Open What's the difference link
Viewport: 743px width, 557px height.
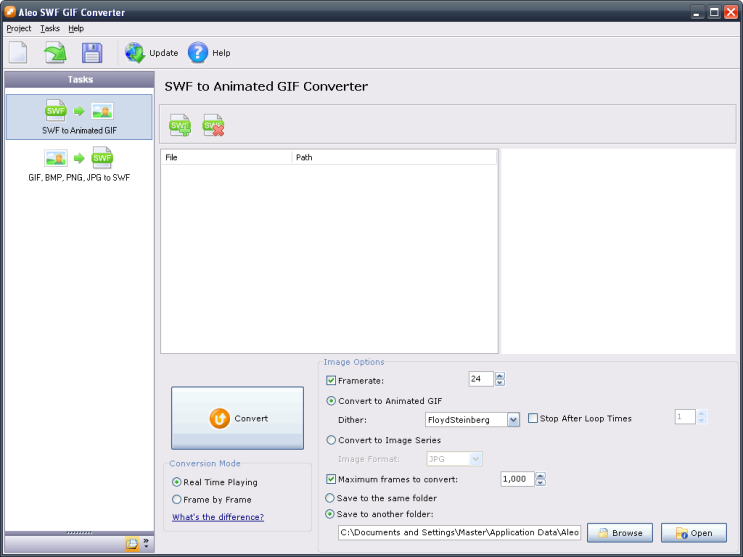coord(218,517)
